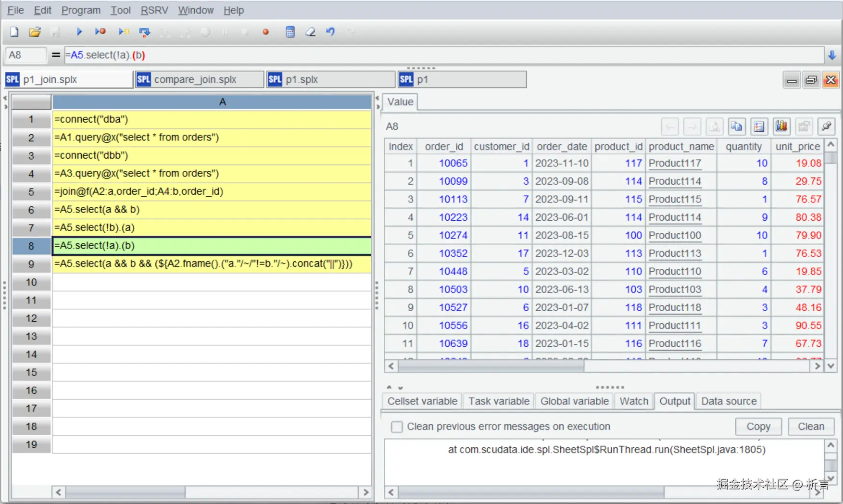Image resolution: width=843 pixels, height=504 pixels.
Task: Click the copy data icon in Value panel
Action: pos(736,126)
